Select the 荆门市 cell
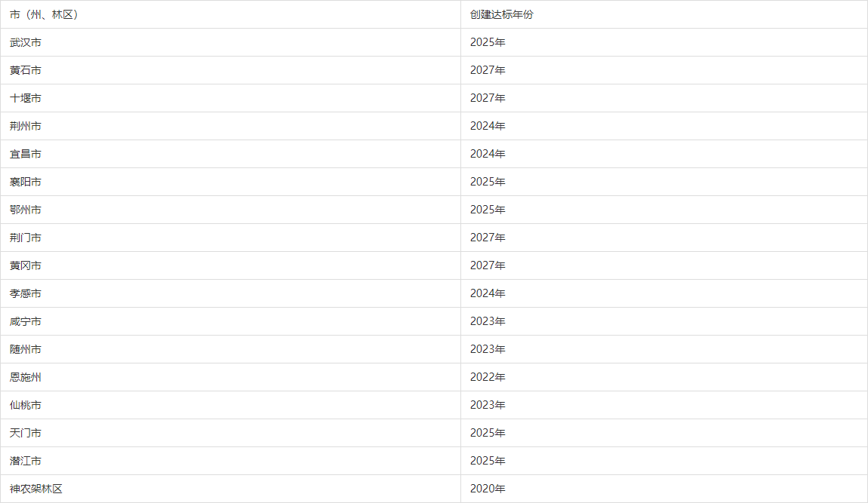868x503 pixels. click(230, 238)
